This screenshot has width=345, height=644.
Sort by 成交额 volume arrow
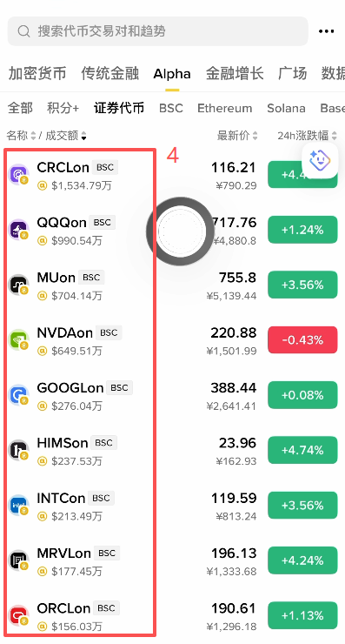point(83,136)
